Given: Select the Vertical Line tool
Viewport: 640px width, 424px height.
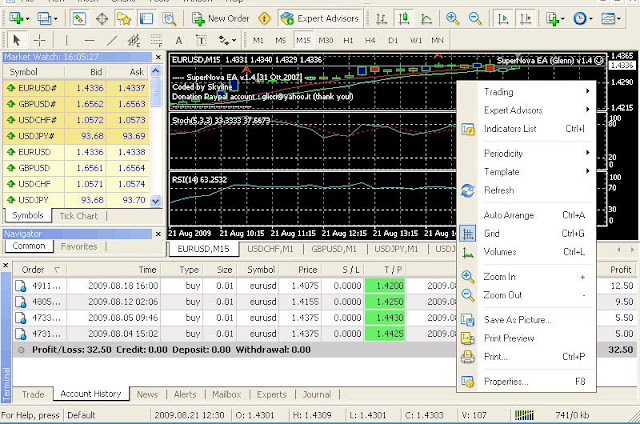Looking at the screenshot, I should pos(66,40).
